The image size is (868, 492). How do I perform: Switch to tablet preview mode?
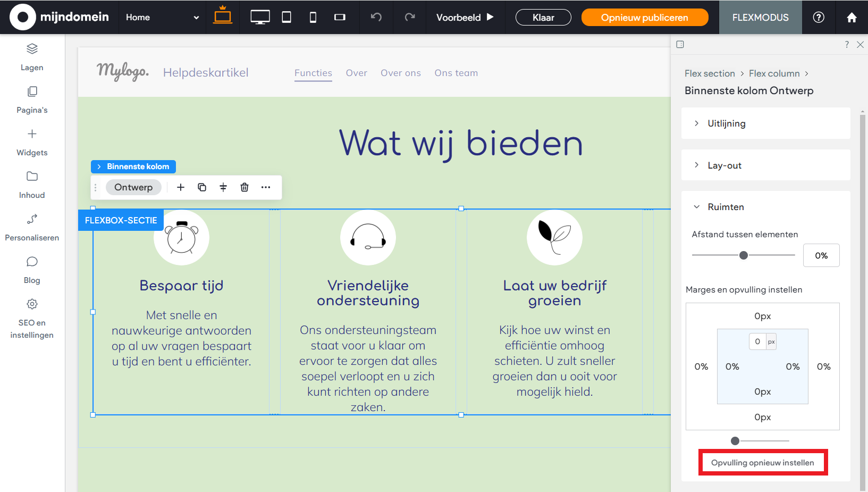pos(286,17)
